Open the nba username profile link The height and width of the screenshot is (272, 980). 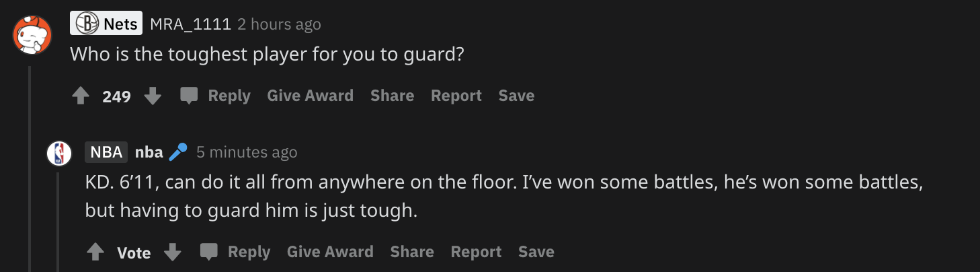149,153
